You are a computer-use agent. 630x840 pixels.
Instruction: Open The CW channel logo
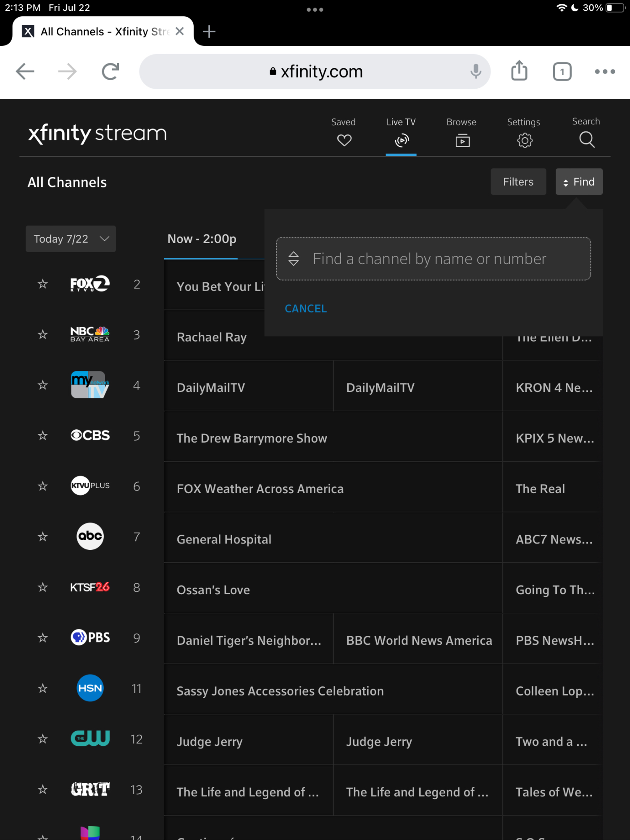click(90, 738)
